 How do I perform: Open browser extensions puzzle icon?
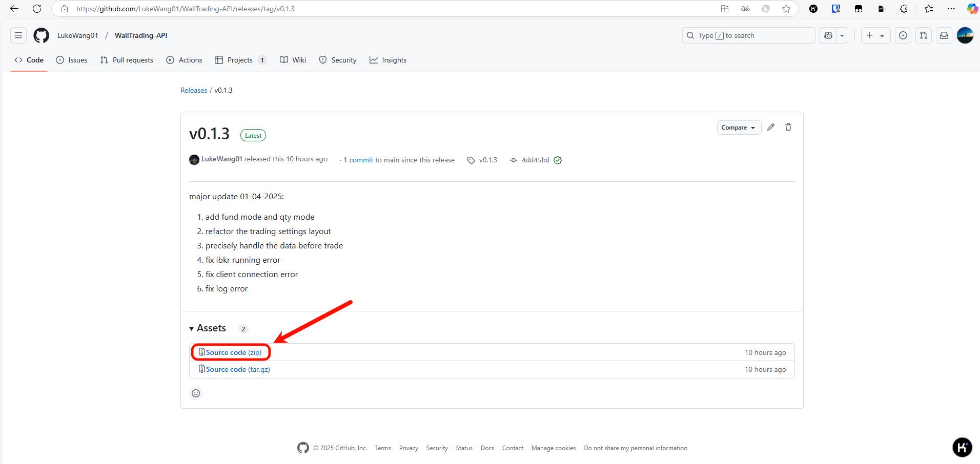click(x=904, y=9)
